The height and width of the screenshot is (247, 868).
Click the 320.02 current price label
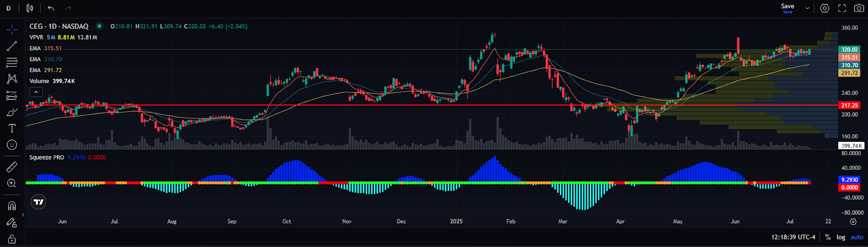850,49
